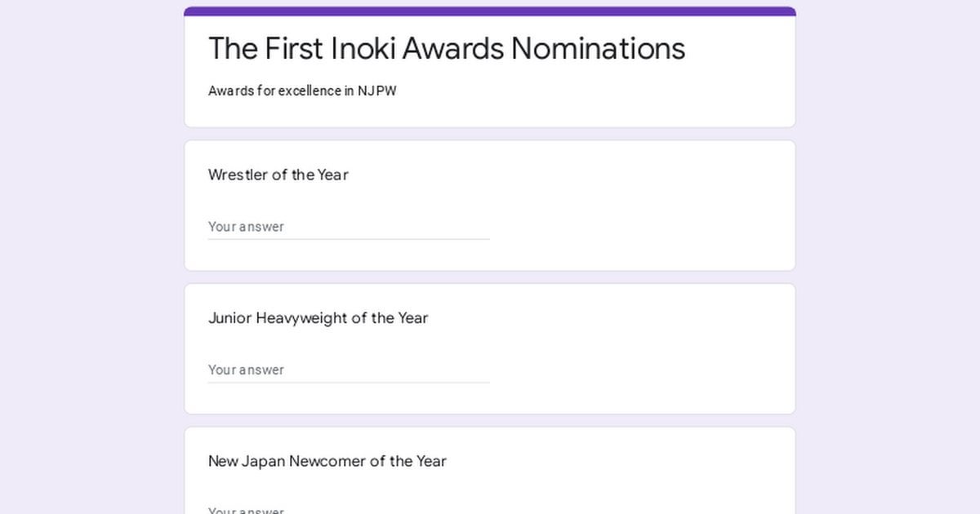Click the word NJPW in the description
This screenshot has width=980, height=514.
tap(376, 91)
